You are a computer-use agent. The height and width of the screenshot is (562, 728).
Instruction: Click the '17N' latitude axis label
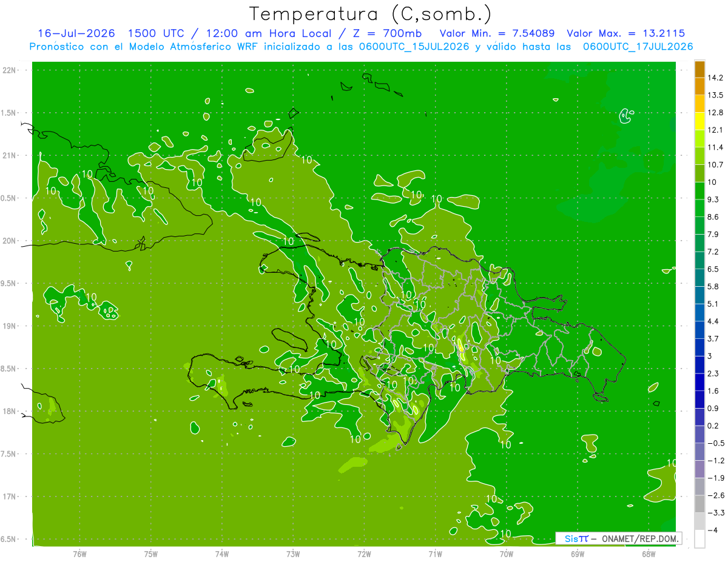pyautogui.click(x=10, y=497)
